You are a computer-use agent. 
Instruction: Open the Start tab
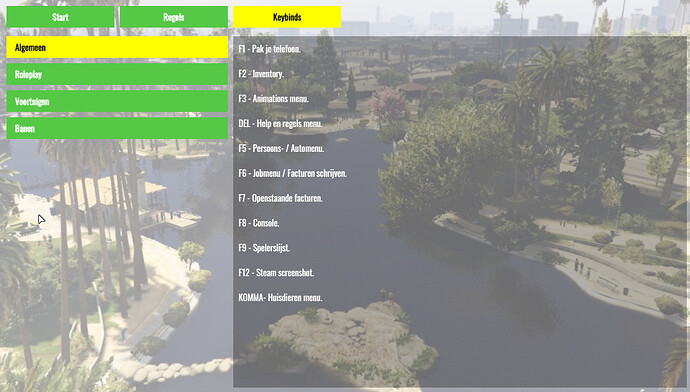[60, 17]
